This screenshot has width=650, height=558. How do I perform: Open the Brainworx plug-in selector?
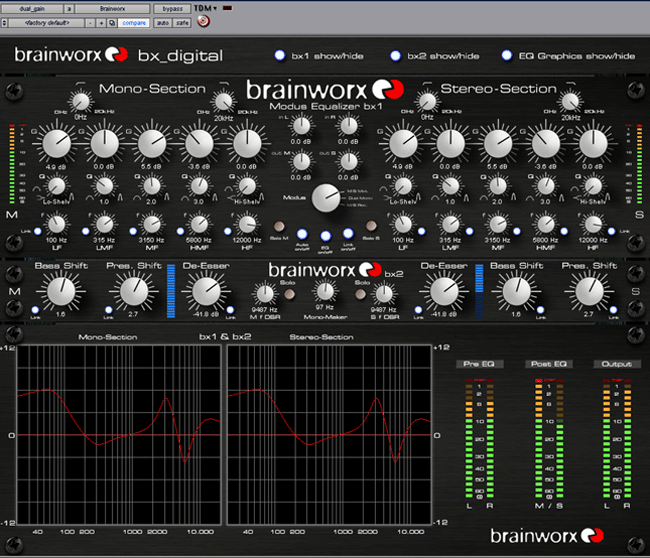(x=112, y=8)
